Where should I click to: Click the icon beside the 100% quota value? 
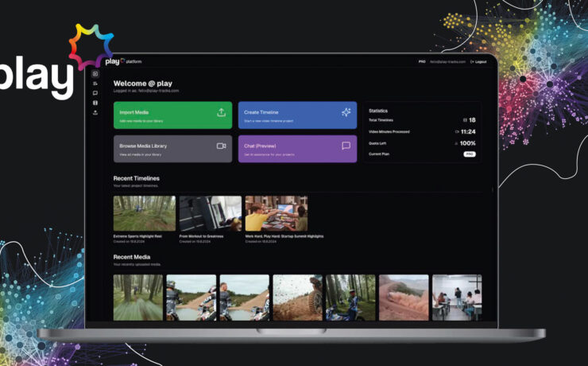click(456, 143)
